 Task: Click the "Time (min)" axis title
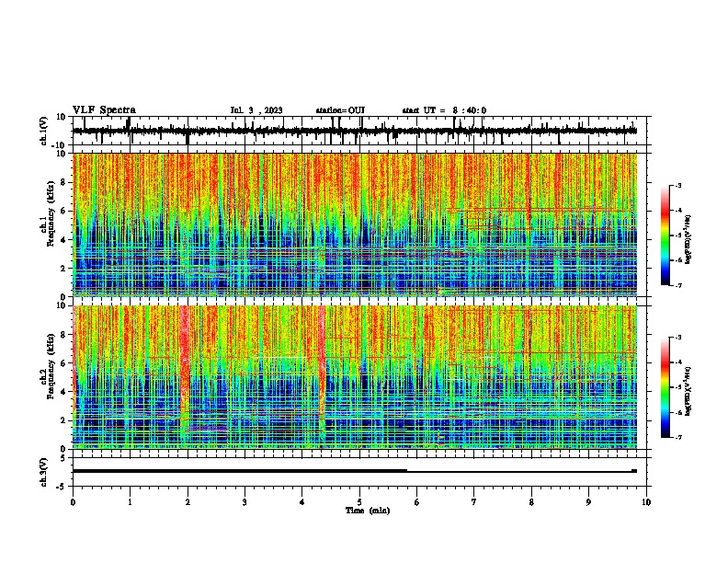coord(368,511)
